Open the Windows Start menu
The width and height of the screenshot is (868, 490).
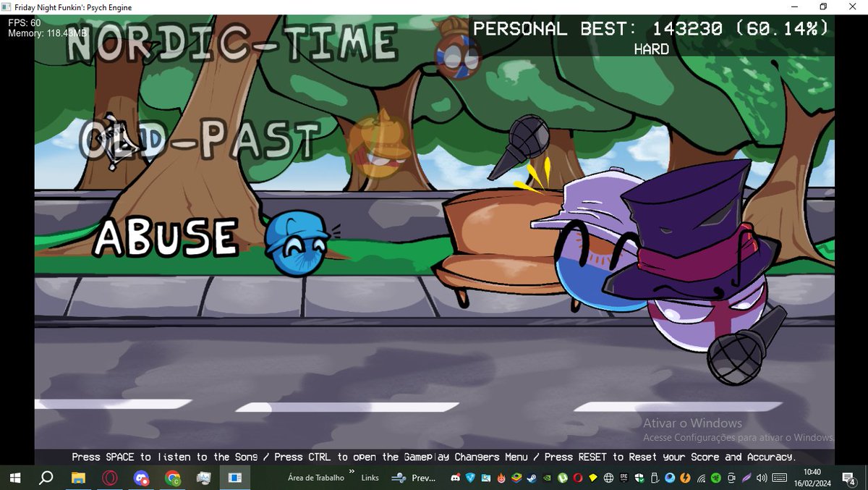pos(15,478)
